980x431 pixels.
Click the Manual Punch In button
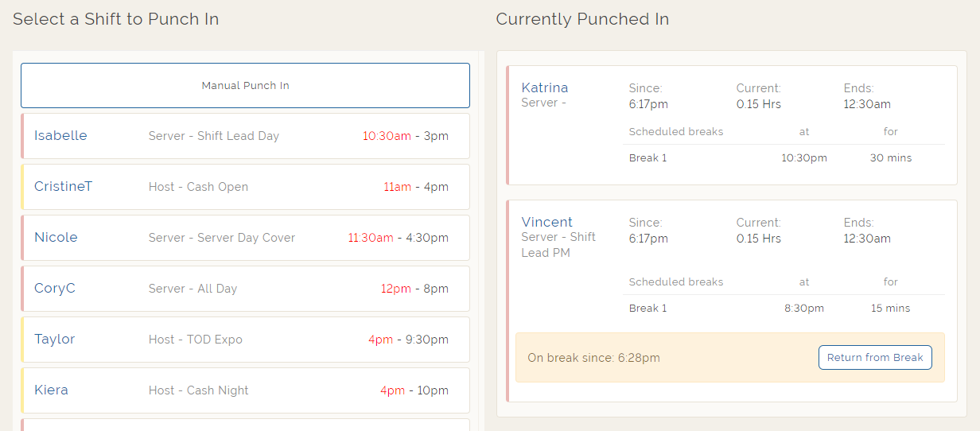pos(245,85)
